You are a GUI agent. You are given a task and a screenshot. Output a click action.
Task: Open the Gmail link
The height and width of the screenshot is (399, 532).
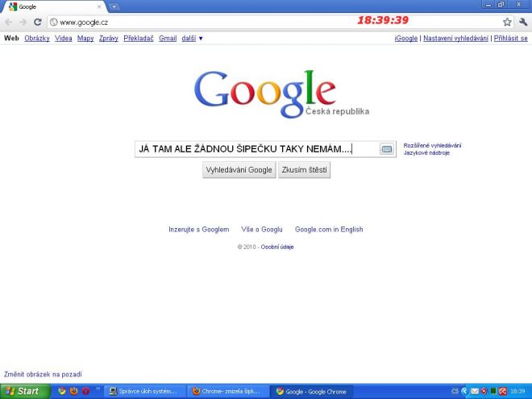pyautogui.click(x=168, y=39)
